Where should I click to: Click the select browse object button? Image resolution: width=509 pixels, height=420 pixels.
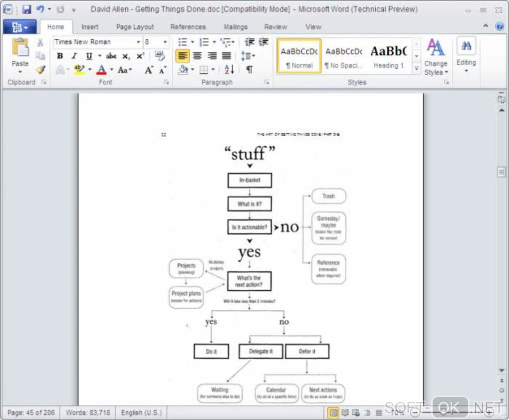coord(502,390)
